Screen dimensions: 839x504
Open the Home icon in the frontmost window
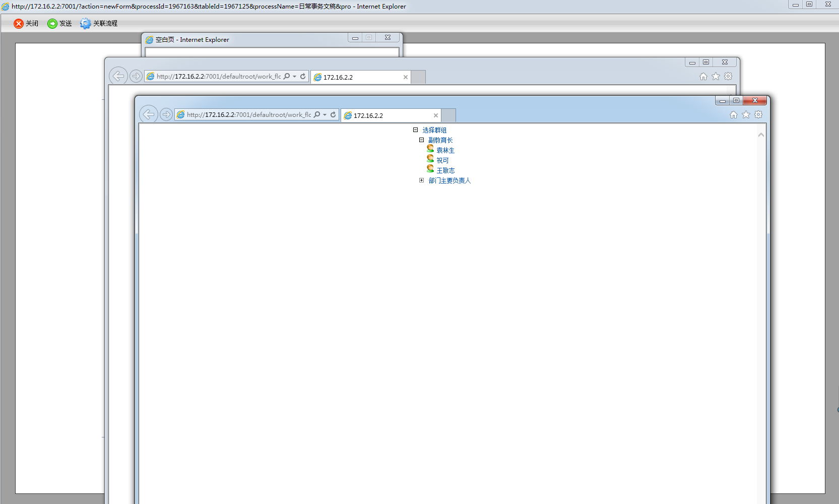pyautogui.click(x=734, y=115)
